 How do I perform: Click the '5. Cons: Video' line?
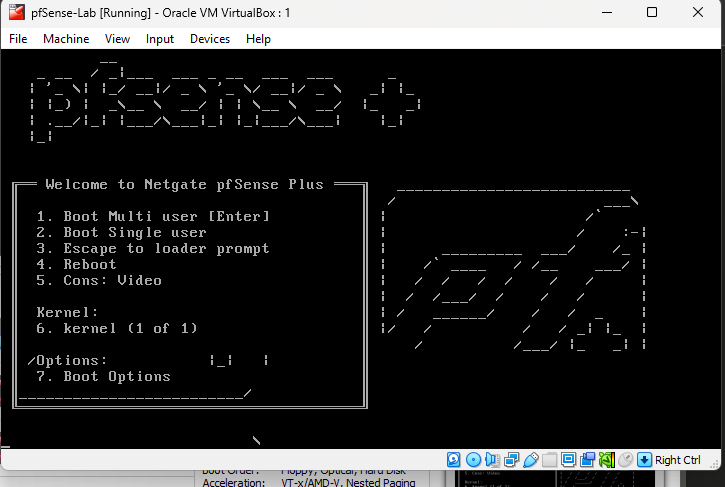99,280
